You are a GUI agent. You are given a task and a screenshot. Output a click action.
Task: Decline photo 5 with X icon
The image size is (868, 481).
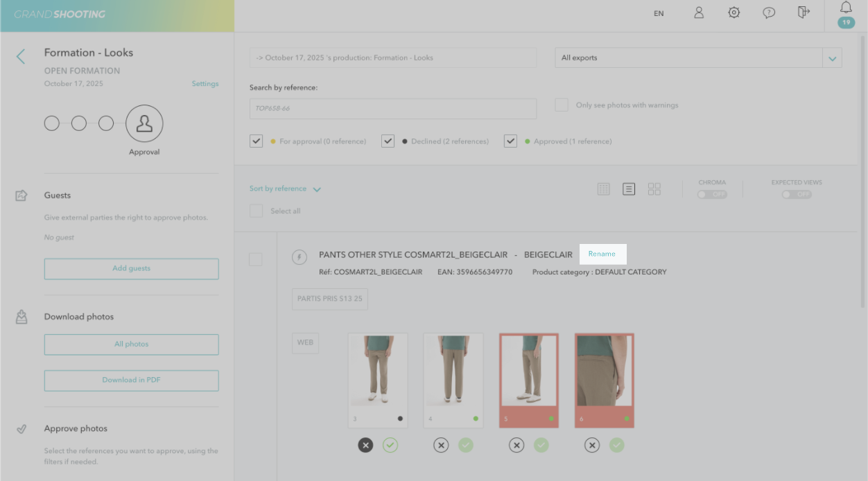point(517,446)
